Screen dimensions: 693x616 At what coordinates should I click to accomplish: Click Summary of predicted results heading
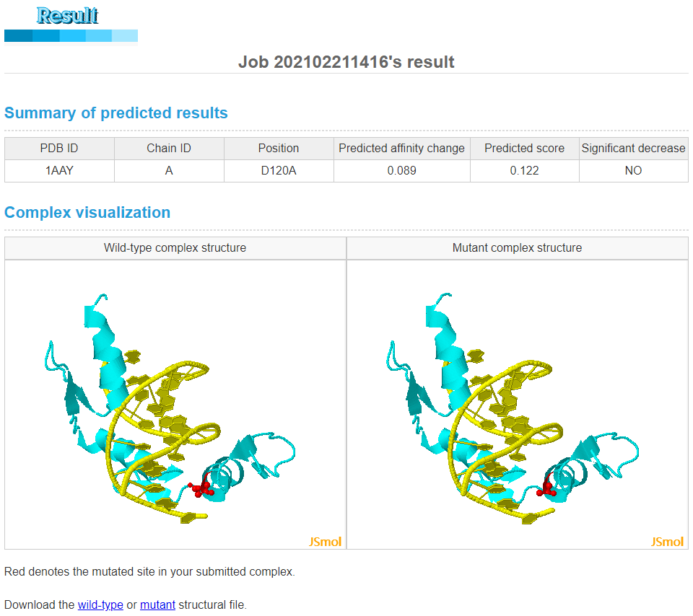tap(115, 113)
